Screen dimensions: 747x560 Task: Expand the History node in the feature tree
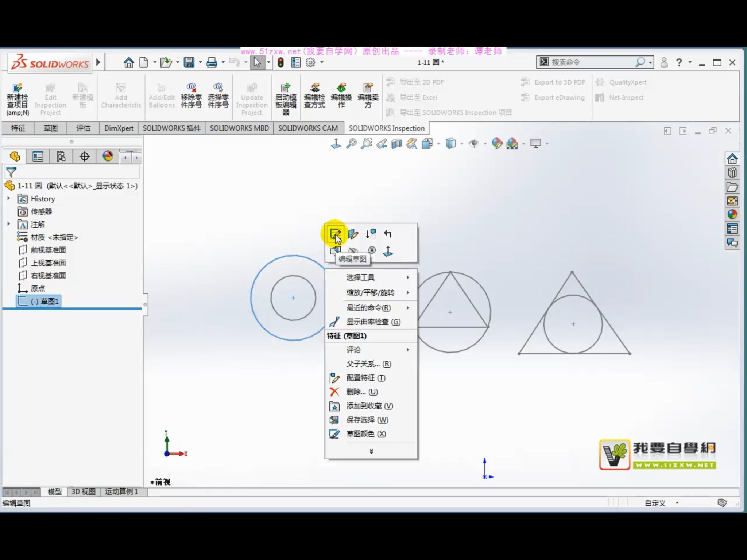[x=8, y=199]
